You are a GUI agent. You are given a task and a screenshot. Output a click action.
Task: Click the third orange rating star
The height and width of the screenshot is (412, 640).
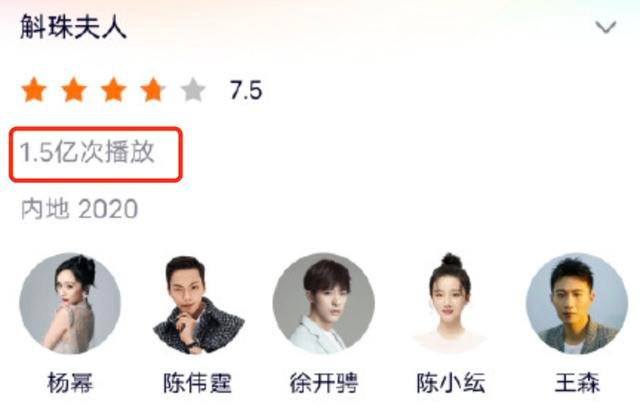point(113,89)
